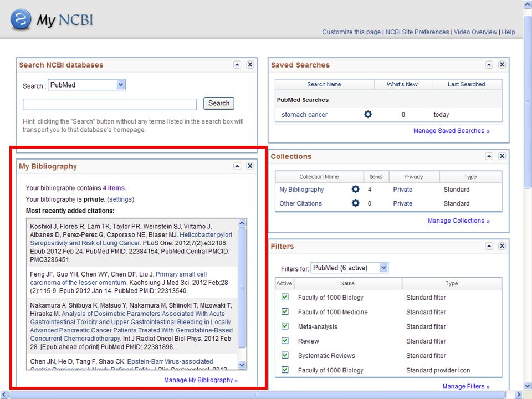Click Manage Filters link

pyautogui.click(x=466, y=386)
